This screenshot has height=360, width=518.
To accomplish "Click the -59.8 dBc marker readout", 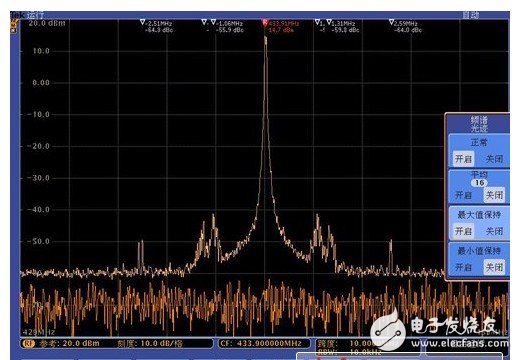I will click(x=345, y=30).
